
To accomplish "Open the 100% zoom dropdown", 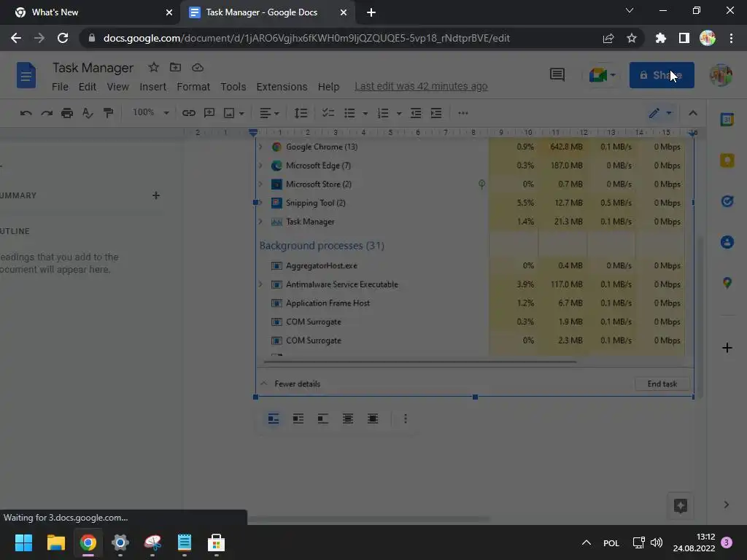I will tap(150, 113).
